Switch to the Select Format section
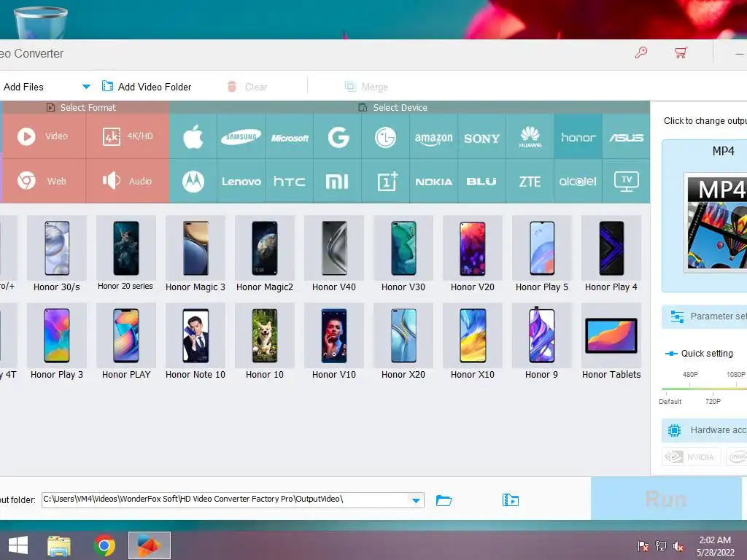The width and height of the screenshot is (747, 560). click(81, 108)
